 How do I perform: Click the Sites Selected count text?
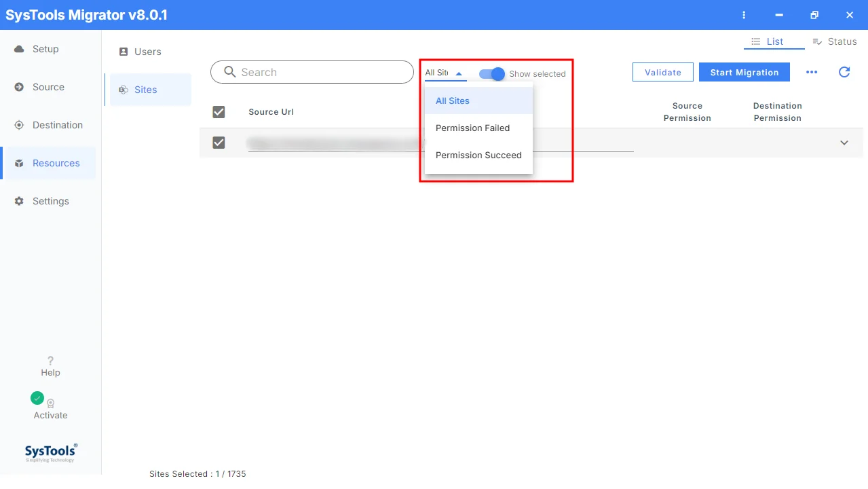(197, 474)
